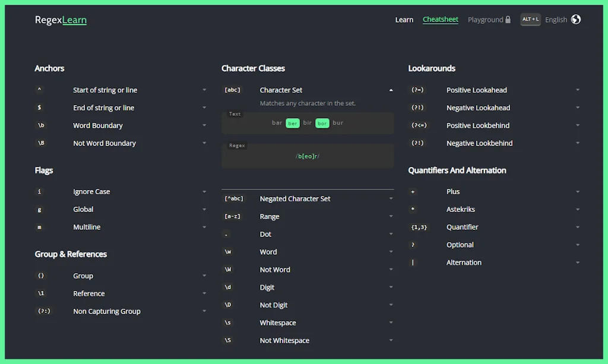Expand the Negated Character Set entry

pos(391,198)
